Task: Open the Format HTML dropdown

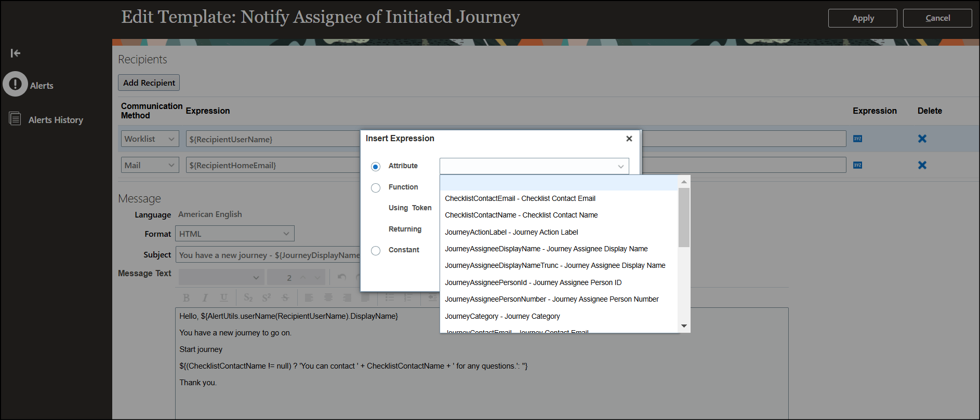Action: [235, 234]
